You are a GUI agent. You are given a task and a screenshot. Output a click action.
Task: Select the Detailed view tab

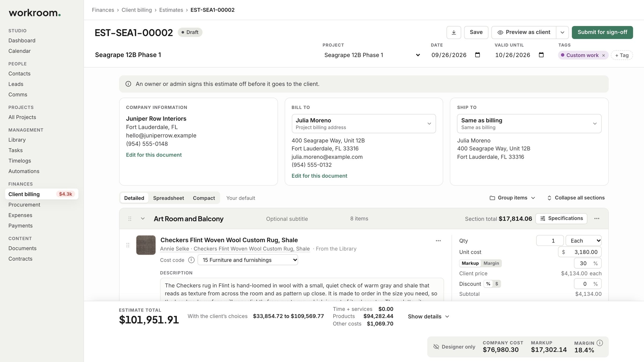tap(134, 198)
